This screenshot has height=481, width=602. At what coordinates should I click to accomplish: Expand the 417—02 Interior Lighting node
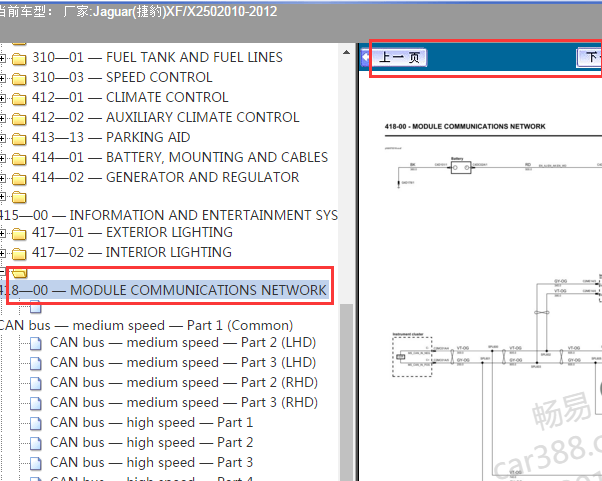click(2, 253)
